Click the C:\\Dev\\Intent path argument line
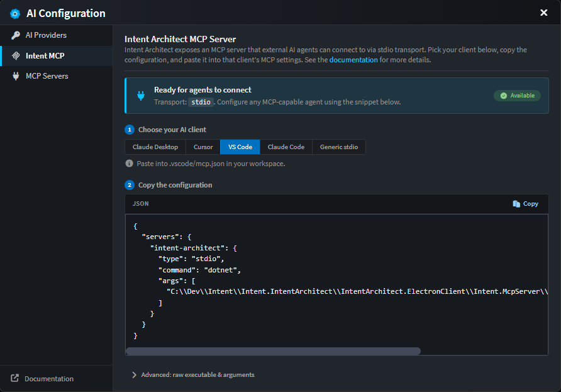The width and height of the screenshot is (561, 392). pyautogui.click(x=357, y=292)
